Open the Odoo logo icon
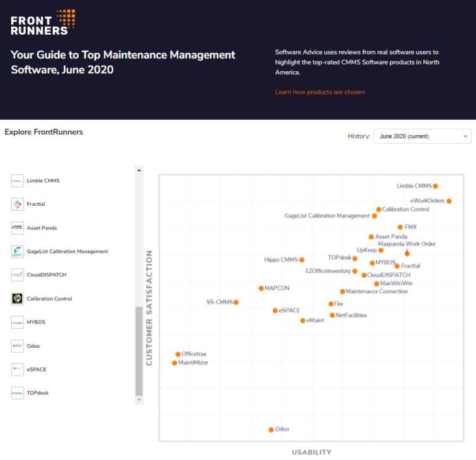Viewport: 476px width, 460px height. (x=17, y=346)
